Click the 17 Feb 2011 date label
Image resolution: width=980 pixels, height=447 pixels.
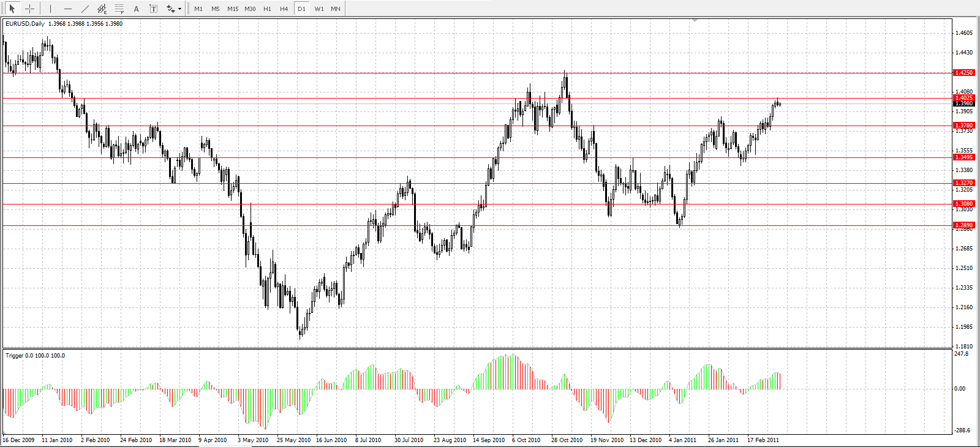pos(763,440)
